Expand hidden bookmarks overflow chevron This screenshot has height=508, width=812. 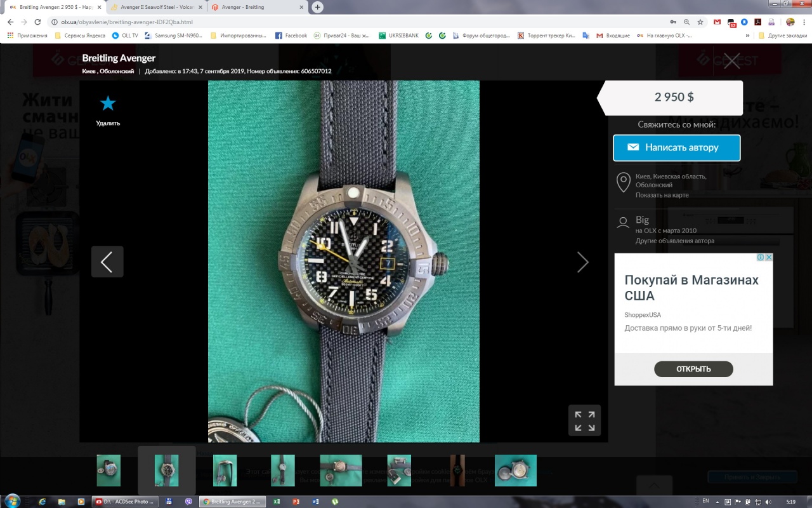(747, 36)
